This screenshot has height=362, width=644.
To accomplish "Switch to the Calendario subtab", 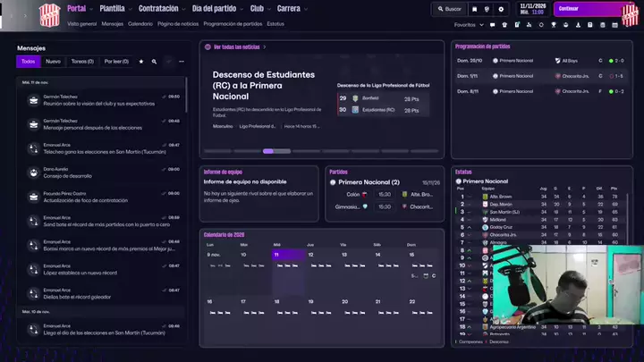I will click(x=140, y=24).
